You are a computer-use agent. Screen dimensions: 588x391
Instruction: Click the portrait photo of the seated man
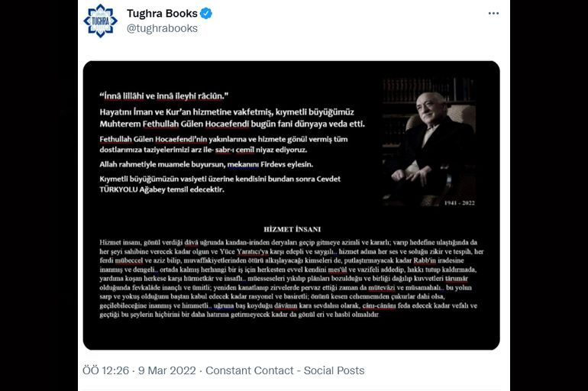tap(429, 143)
